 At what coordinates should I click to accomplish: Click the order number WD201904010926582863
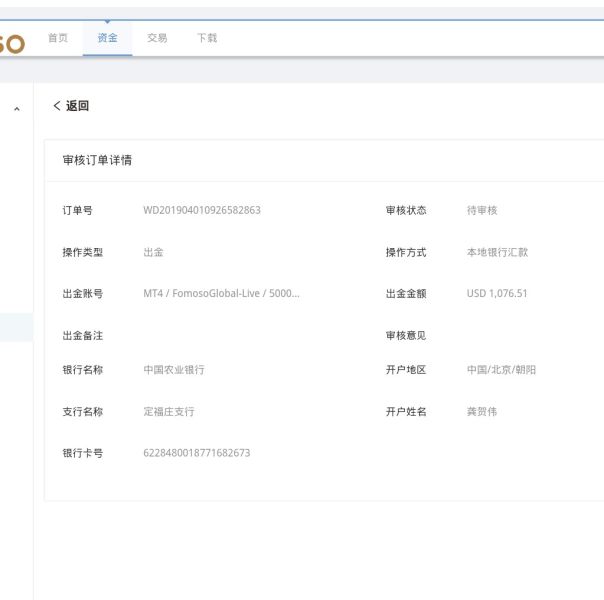[x=202, y=210]
